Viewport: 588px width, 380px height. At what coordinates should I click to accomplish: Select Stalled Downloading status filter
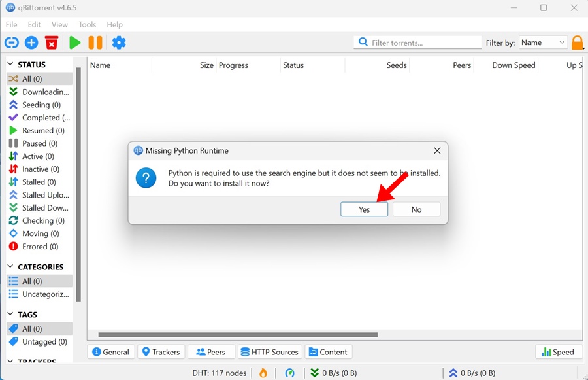(x=39, y=207)
